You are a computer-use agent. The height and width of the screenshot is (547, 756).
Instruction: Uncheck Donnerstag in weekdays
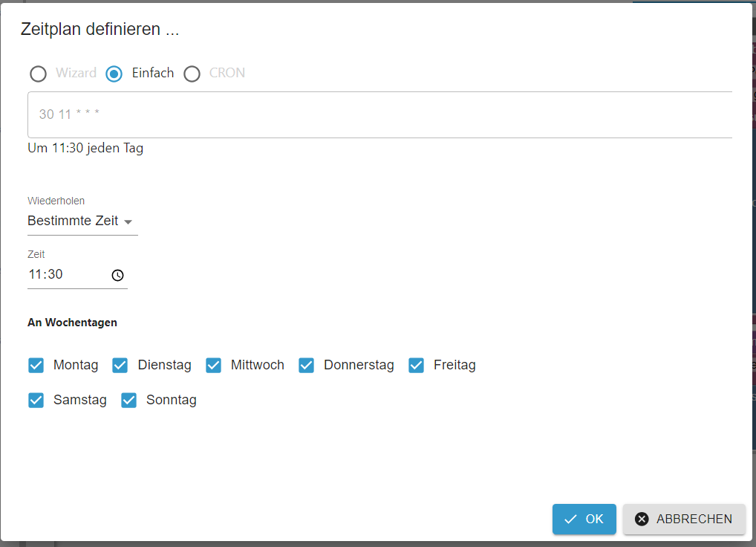pos(307,366)
